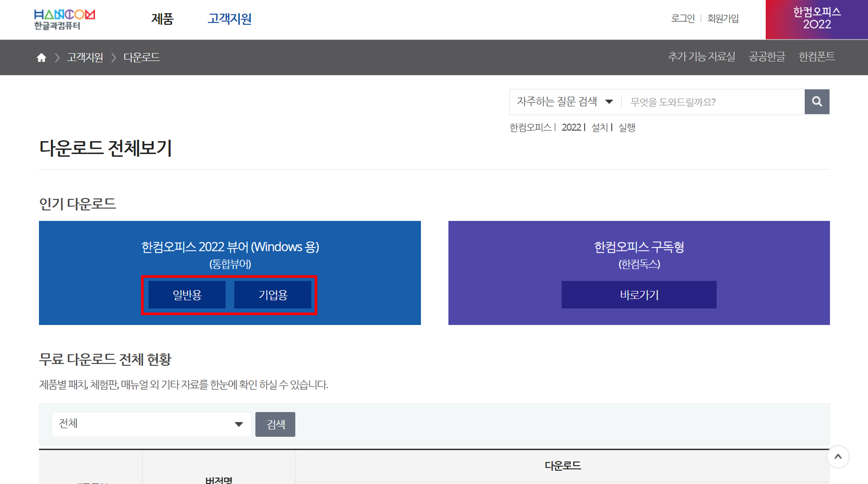Open the 고객지원 menu
The image size is (868, 484).
[x=230, y=19]
